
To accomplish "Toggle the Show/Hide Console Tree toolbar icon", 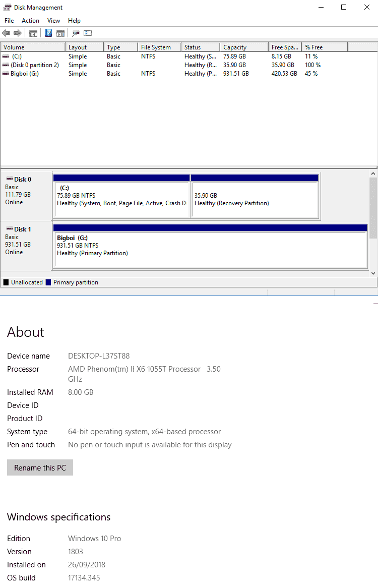I will point(33,33).
